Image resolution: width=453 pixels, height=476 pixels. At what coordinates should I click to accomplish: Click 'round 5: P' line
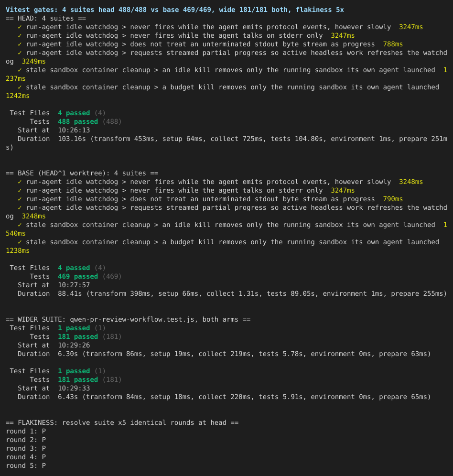coord(26,465)
